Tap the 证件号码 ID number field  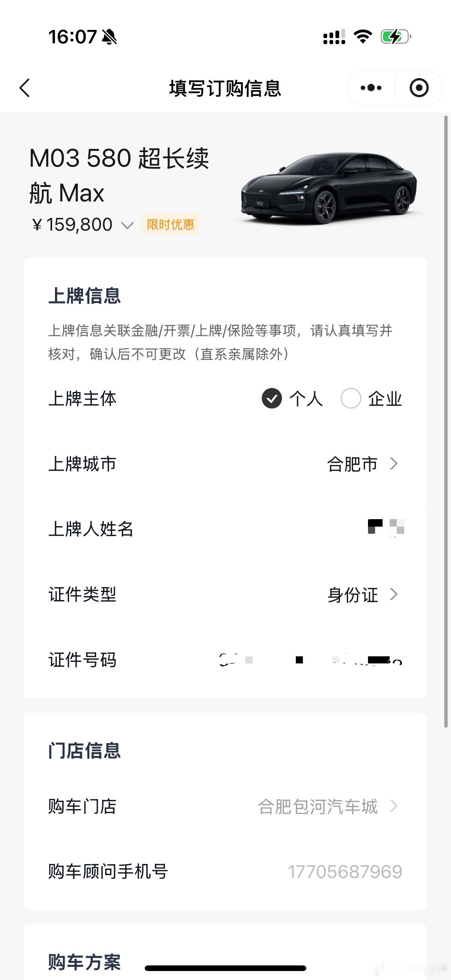coord(225,660)
